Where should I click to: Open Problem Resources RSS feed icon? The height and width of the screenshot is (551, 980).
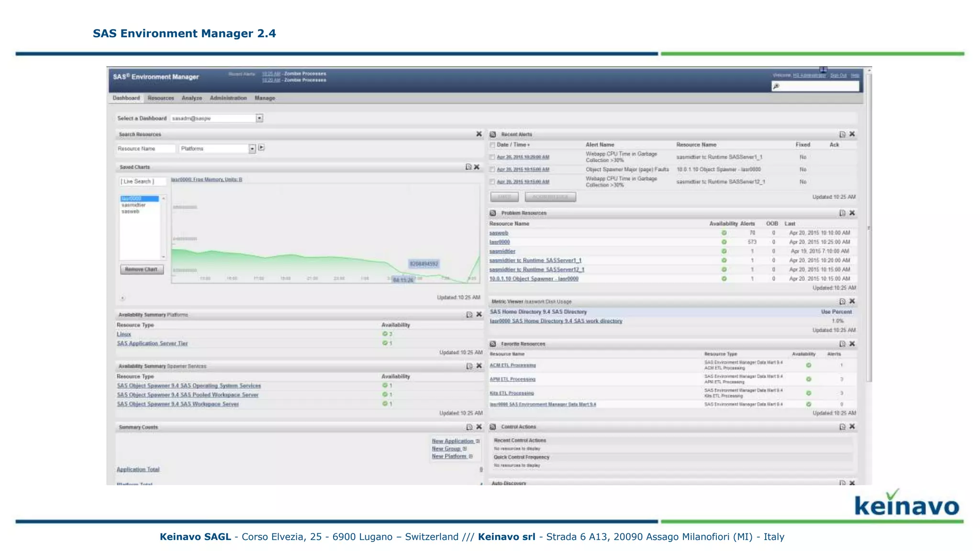(493, 213)
